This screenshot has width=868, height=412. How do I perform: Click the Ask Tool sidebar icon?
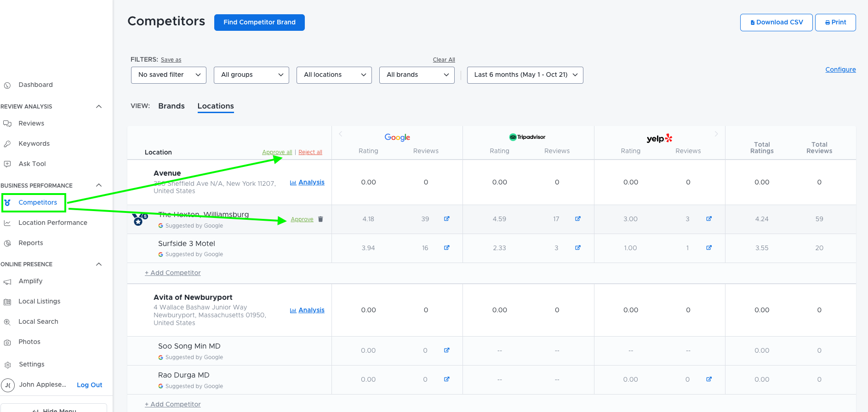pos(7,164)
